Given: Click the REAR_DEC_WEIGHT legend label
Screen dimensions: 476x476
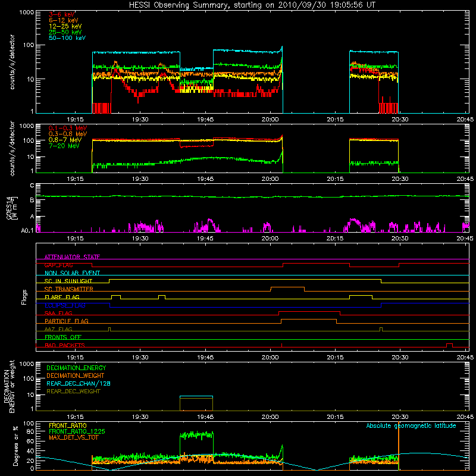Looking at the screenshot, I should pyautogui.click(x=73, y=392).
